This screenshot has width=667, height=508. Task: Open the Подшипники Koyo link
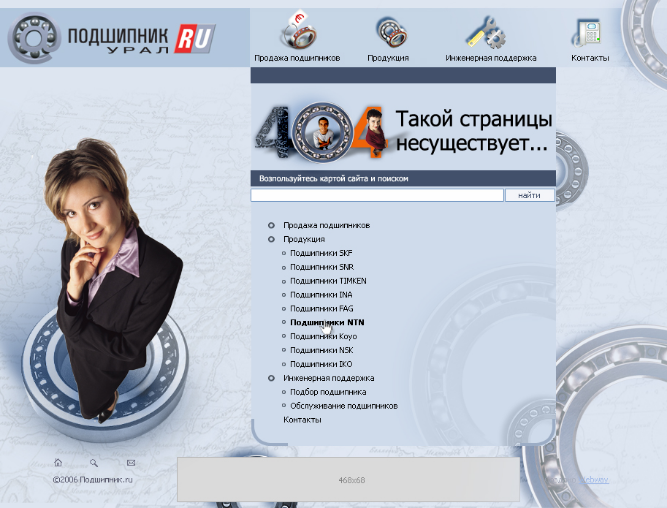click(323, 336)
